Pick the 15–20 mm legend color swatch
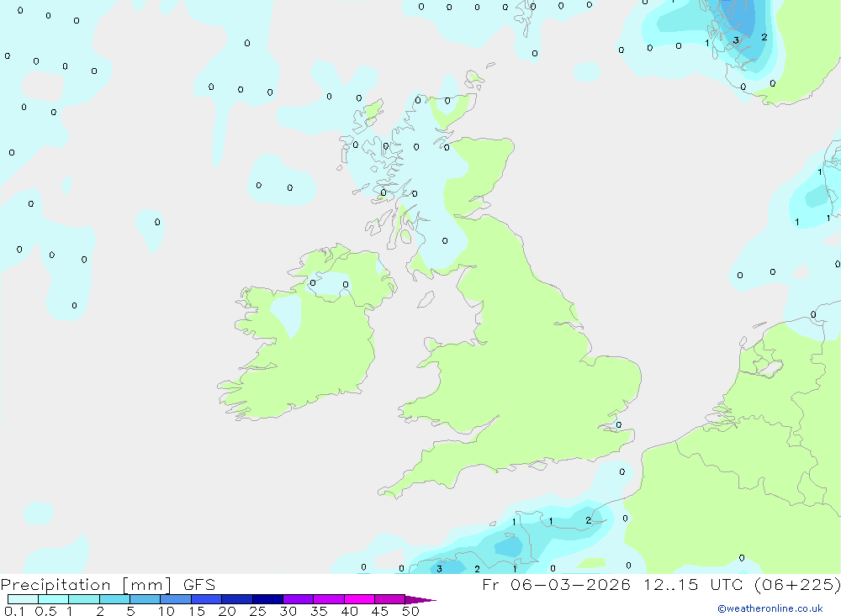 click(206, 599)
